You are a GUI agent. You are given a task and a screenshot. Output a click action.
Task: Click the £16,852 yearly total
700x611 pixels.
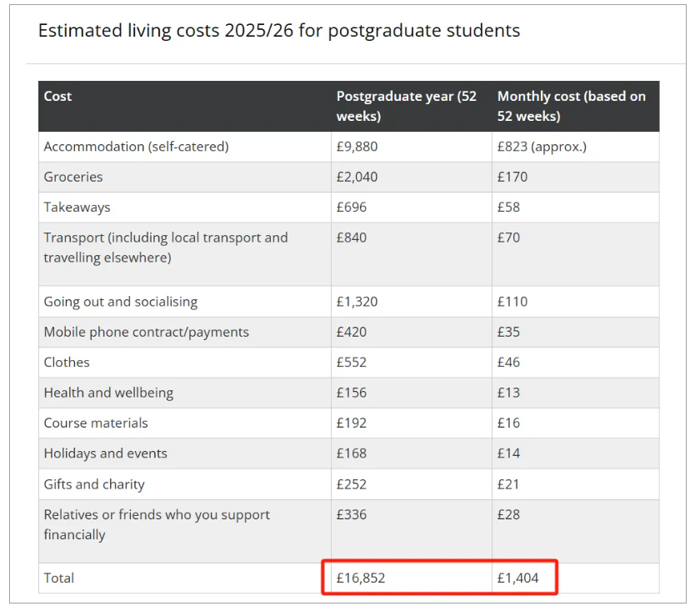coord(361,578)
